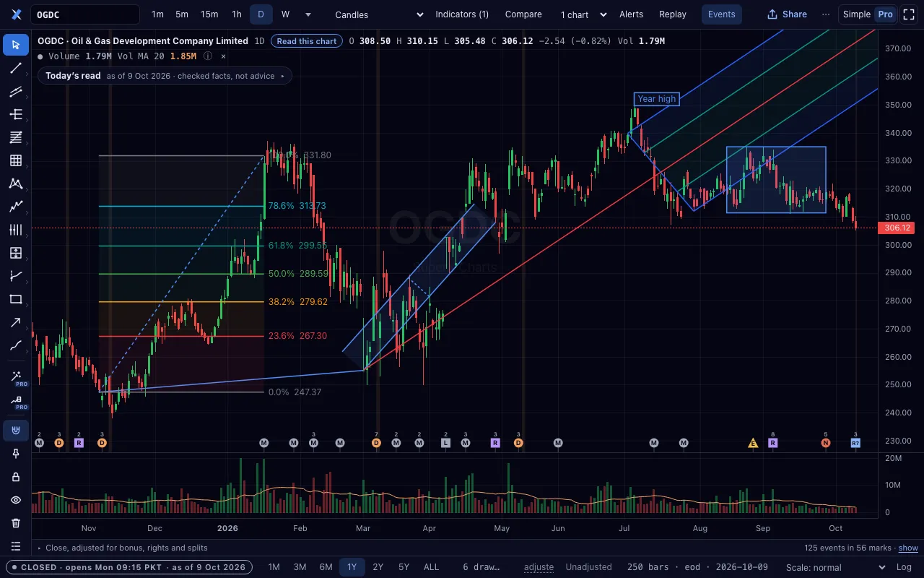Select the arrow drawing tool

pyautogui.click(x=16, y=322)
